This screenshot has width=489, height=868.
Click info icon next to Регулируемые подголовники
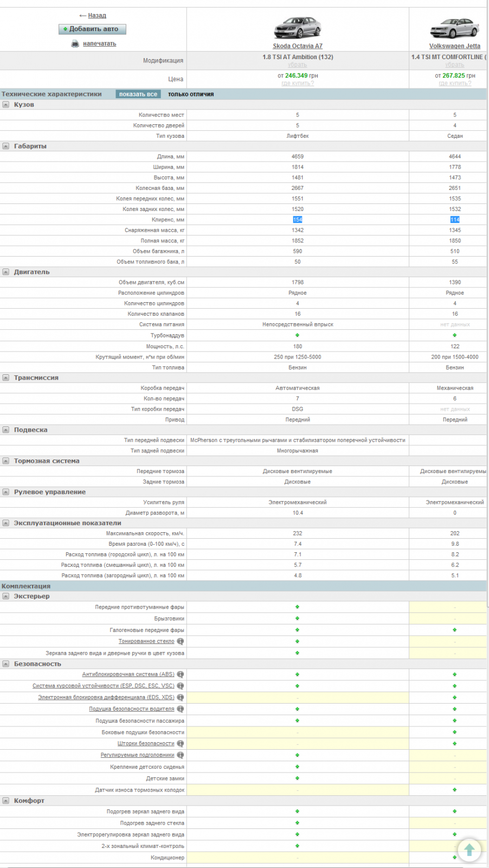[181, 755]
